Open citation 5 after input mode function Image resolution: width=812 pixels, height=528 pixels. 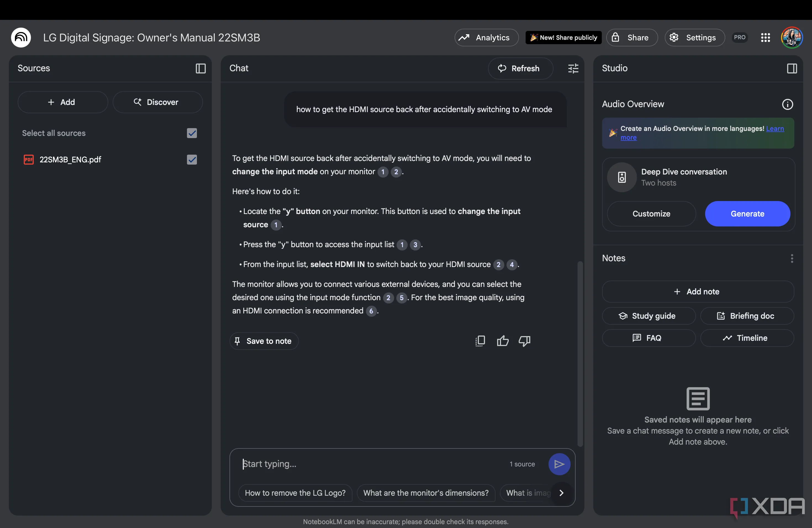402,298
